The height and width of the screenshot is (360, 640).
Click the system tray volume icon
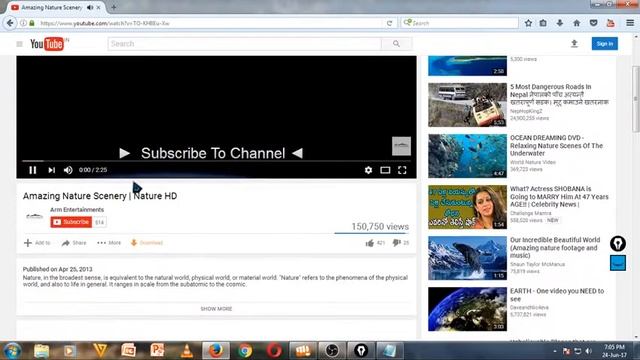588,351
